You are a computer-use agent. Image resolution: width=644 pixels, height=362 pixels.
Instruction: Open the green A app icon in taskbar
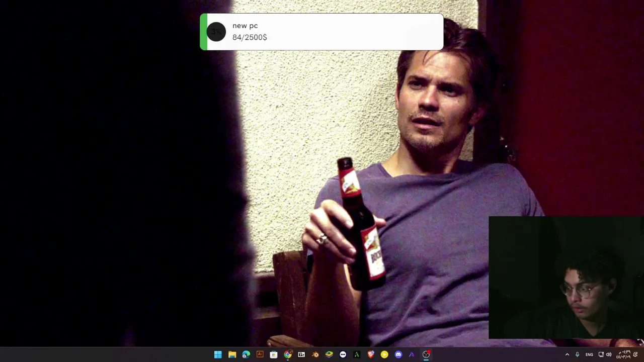[x=357, y=354]
